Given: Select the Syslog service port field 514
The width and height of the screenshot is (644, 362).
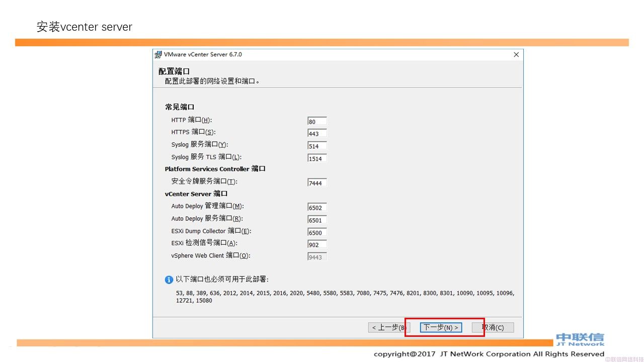Looking at the screenshot, I should [317, 146].
